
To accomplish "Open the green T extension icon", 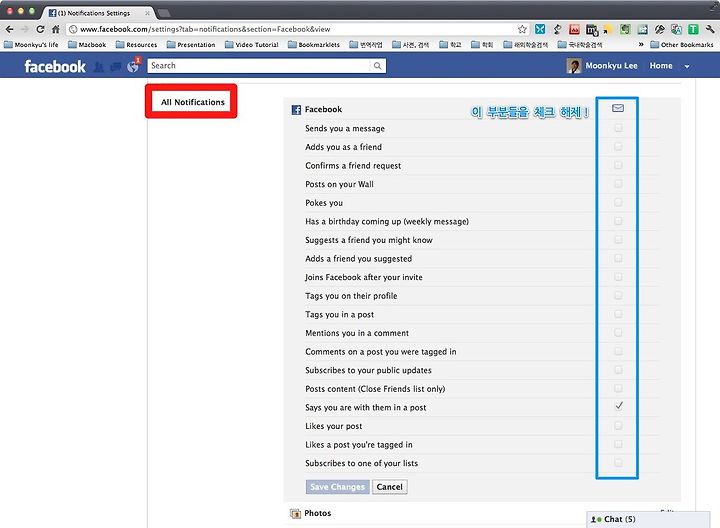I will tap(693, 29).
